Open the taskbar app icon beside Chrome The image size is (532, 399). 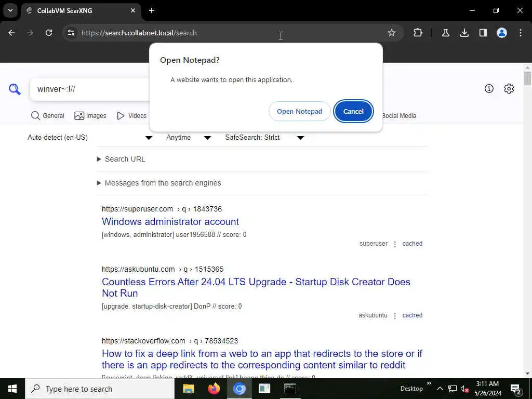pyautogui.click(x=264, y=389)
